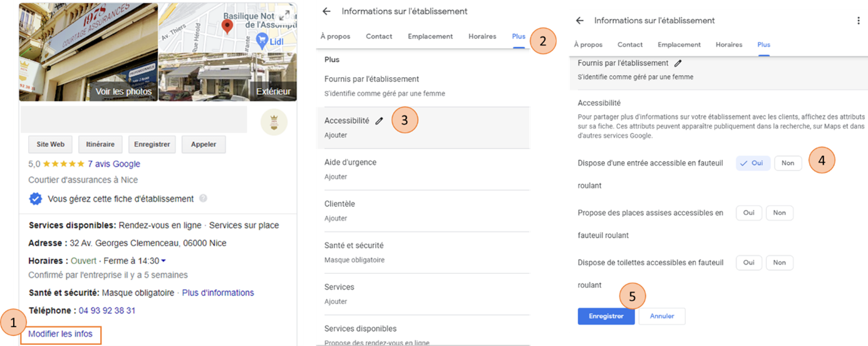This screenshot has width=868, height=346.
Task: Select Oui for wheelchair accessible toilets
Action: point(749,263)
